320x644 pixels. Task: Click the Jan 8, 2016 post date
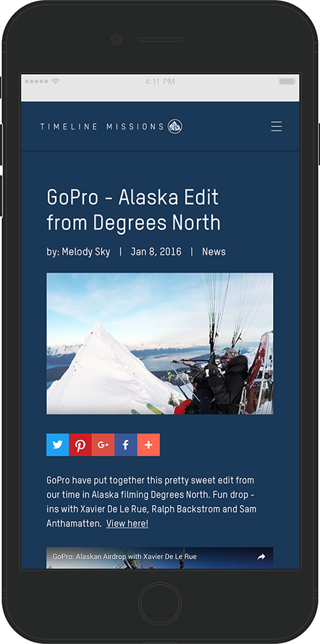pyautogui.click(x=156, y=252)
